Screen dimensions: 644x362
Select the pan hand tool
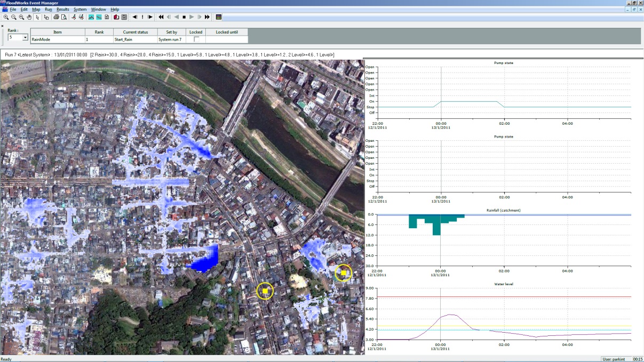tap(29, 17)
